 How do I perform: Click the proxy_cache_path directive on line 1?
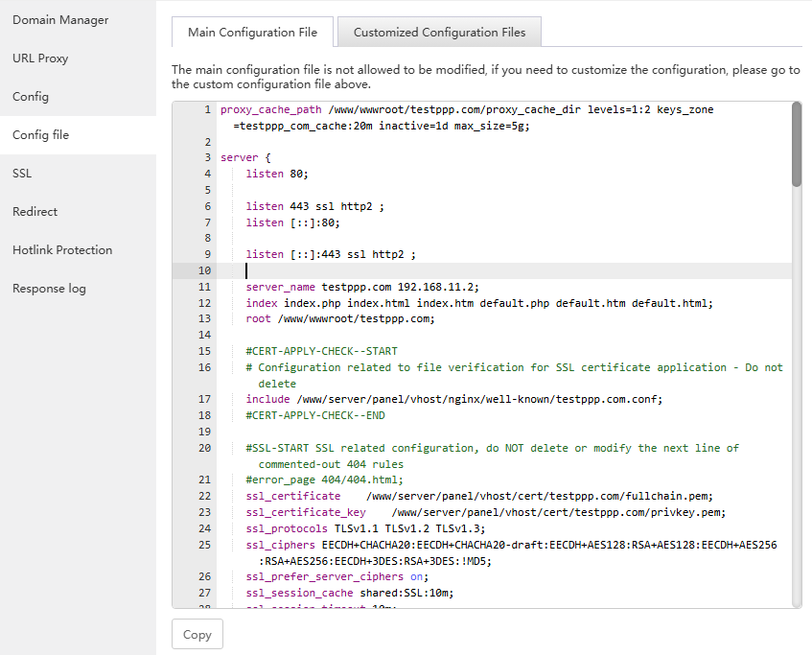(x=270, y=109)
